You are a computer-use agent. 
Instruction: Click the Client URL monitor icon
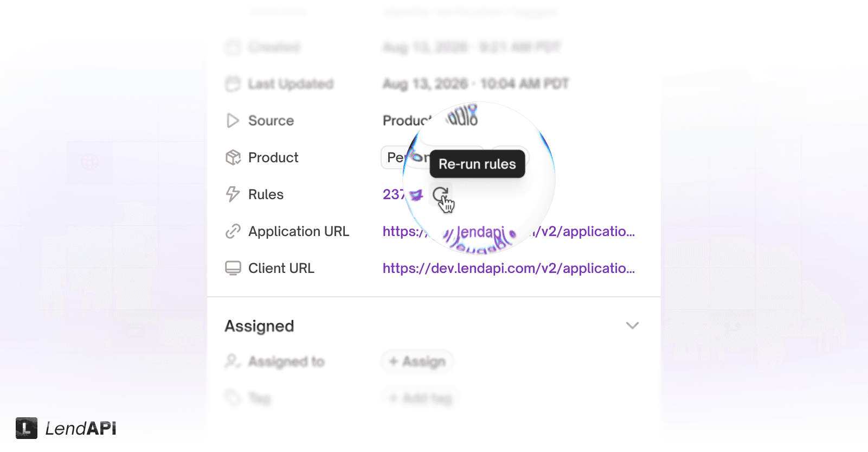233,268
